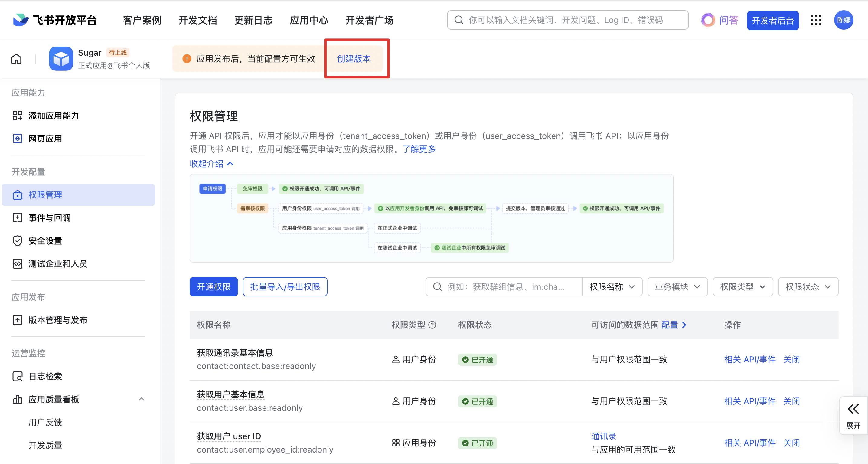The image size is (868, 464).
Task: Click the 已开通 badge for contact:contact.base:readonly
Action: [477, 360]
